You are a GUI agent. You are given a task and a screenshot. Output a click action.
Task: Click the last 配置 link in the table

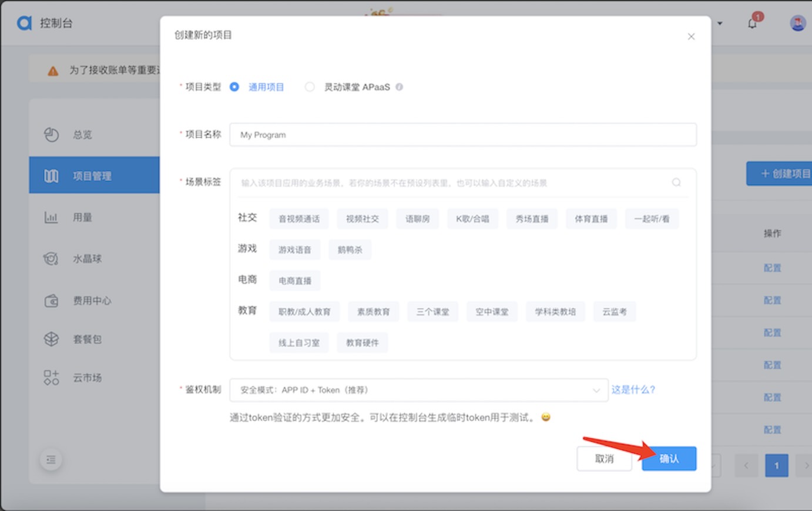click(x=772, y=429)
